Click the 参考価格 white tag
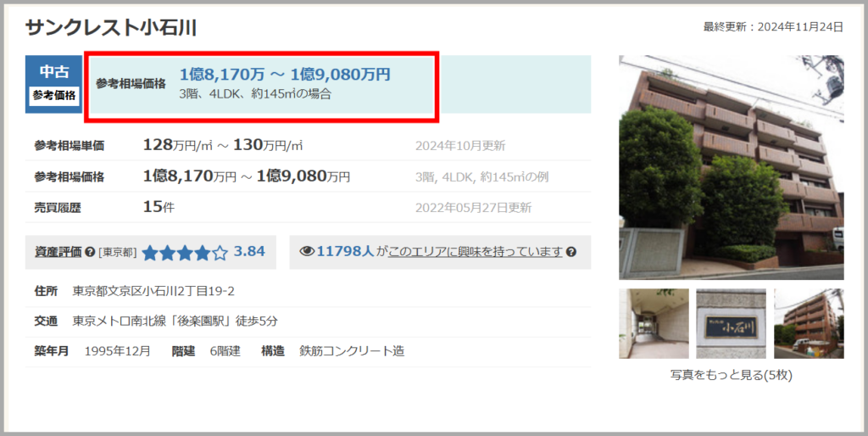868x436 pixels. coord(54,96)
